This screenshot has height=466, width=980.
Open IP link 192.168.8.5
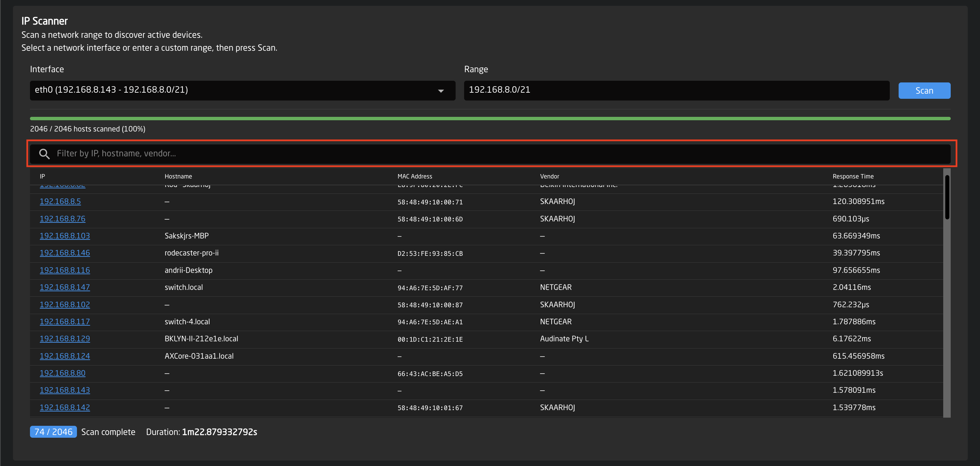point(60,201)
